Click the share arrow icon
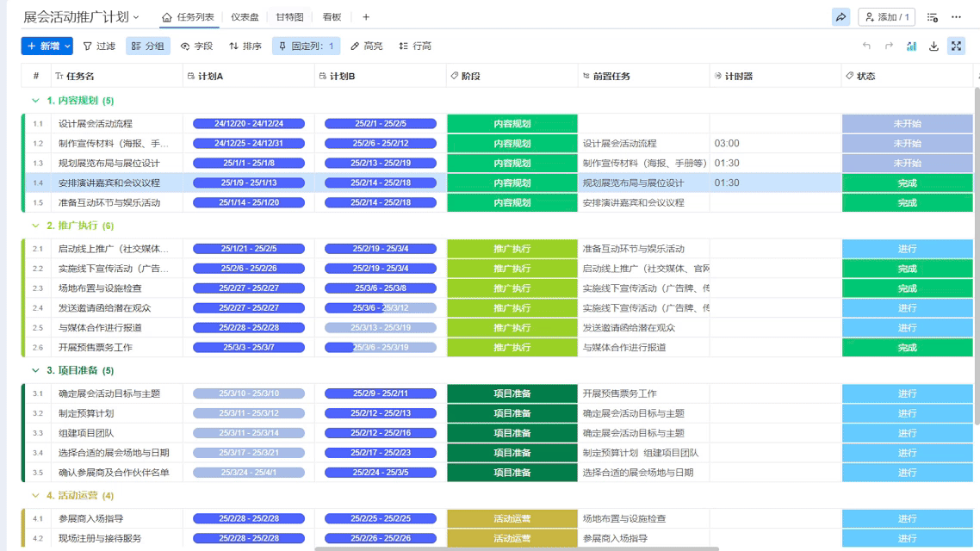980x551 pixels. pyautogui.click(x=840, y=16)
